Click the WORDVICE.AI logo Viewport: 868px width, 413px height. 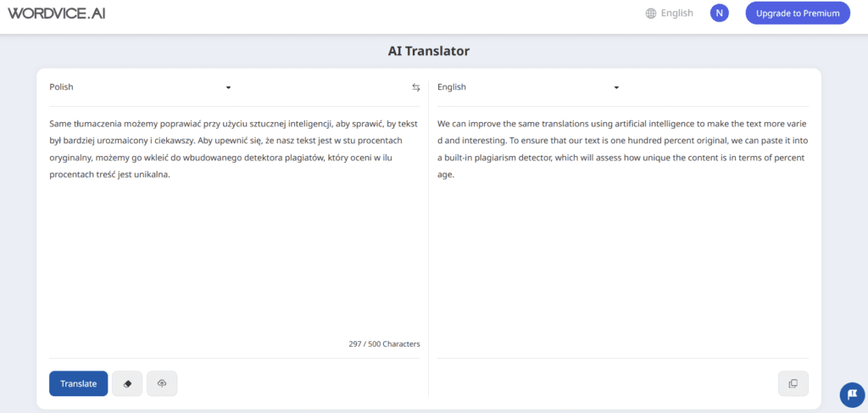coord(57,14)
